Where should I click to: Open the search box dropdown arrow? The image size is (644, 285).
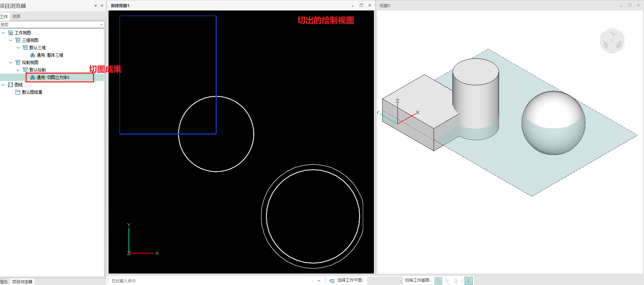[101, 25]
